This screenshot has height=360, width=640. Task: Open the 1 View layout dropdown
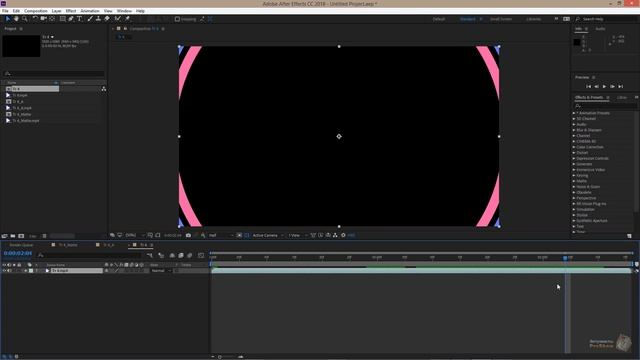pos(298,236)
